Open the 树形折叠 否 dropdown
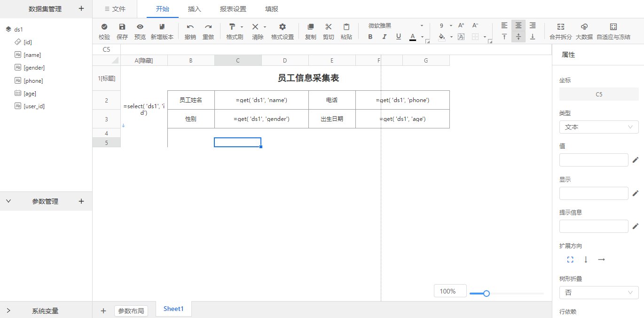The width and height of the screenshot is (644, 318). click(x=599, y=293)
